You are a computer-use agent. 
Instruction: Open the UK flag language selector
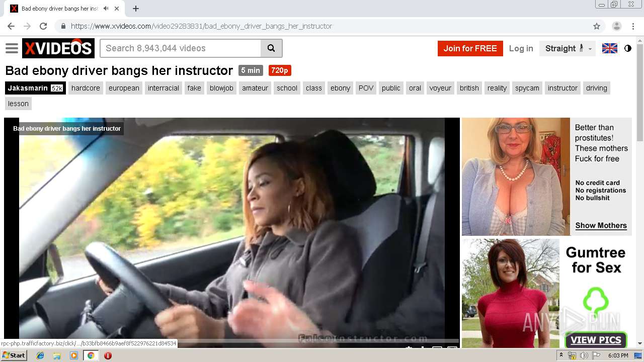(x=609, y=48)
